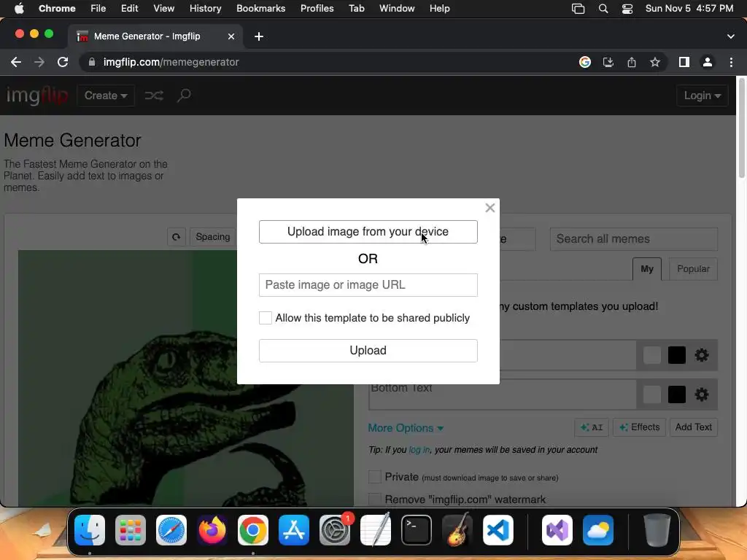The image size is (747, 560).
Task: Open System Settings from the Dock
Action: point(335,530)
